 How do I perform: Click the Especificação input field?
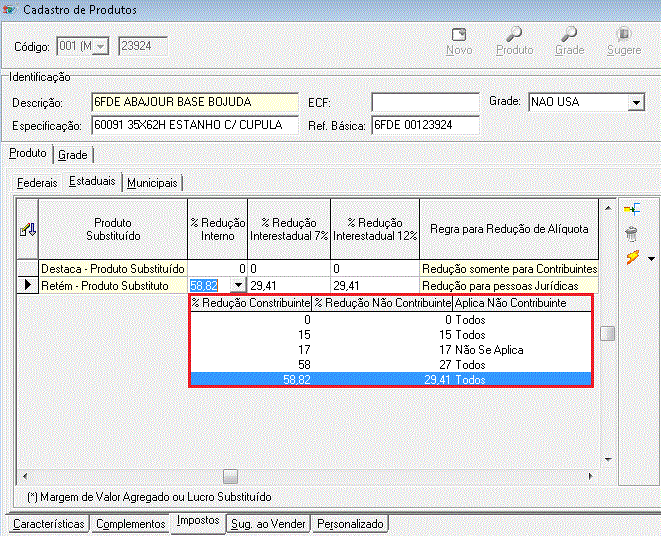coord(195,125)
